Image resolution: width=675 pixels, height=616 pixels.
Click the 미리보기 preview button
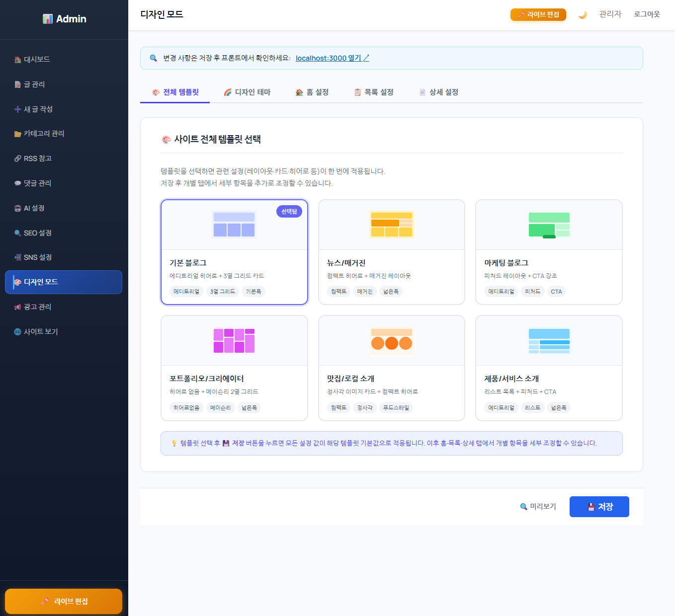[x=538, y=507]
